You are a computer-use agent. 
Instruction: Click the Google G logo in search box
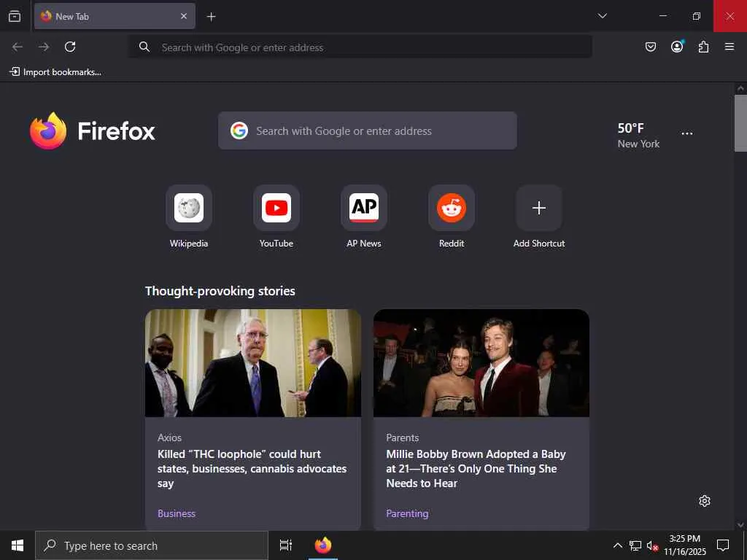point(239,131)
